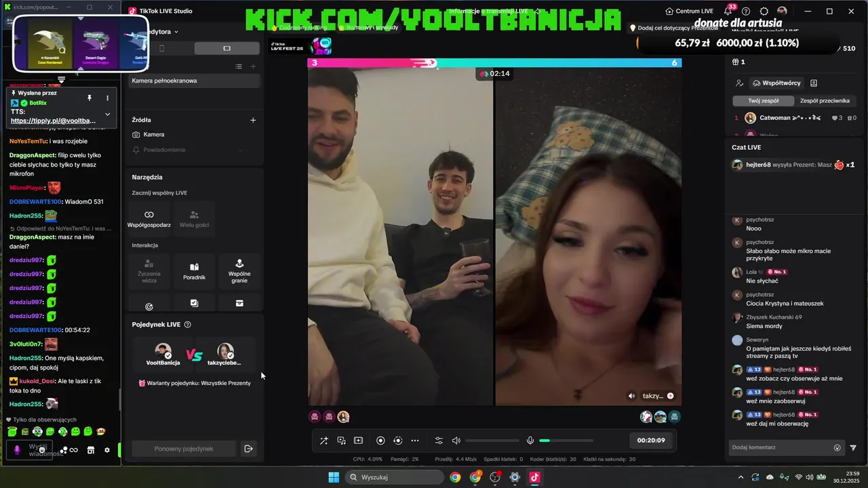Open Google Chrome from taskbar
The image size is (868, 488).
pyautogui.click(x=455, y=477)
